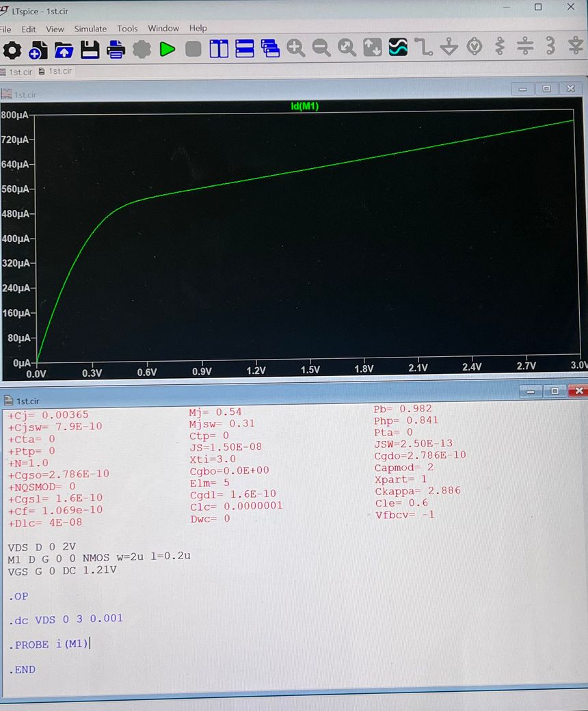This screenshot has height=711, width=588.
Task: Open the Tools menu
Action: 127,29
